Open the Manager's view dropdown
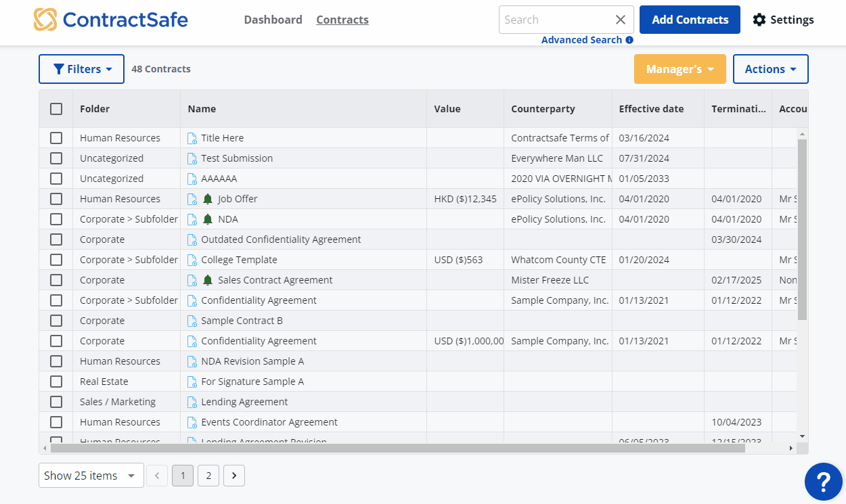The height and width of the screenshot is (504, 846). pos(680,69)
